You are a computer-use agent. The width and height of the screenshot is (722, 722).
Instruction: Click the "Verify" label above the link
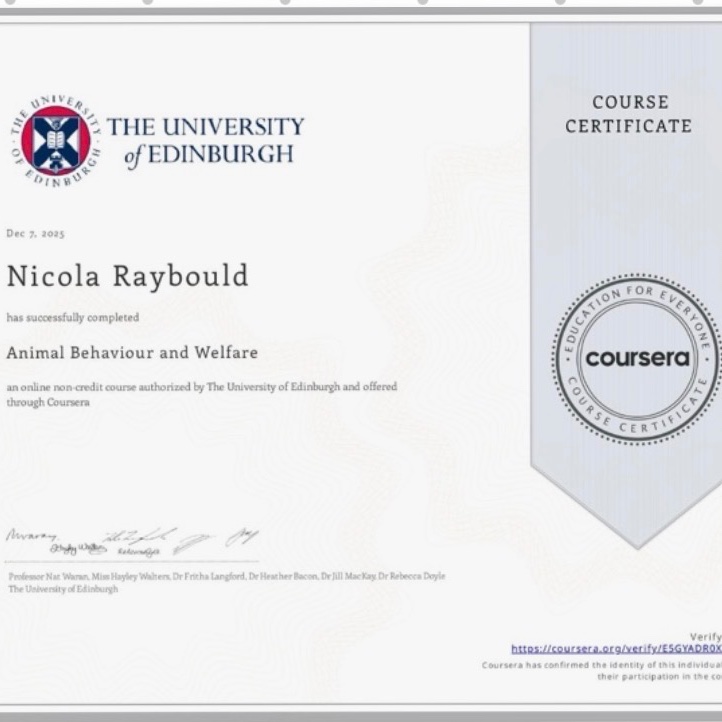[704, 635]
